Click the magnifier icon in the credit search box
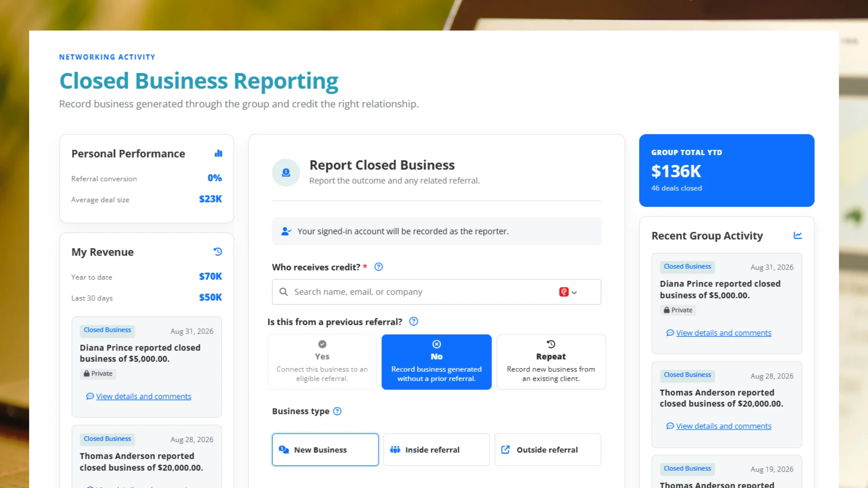This screenshot has height=488, width=868. (x=283, y=292)
